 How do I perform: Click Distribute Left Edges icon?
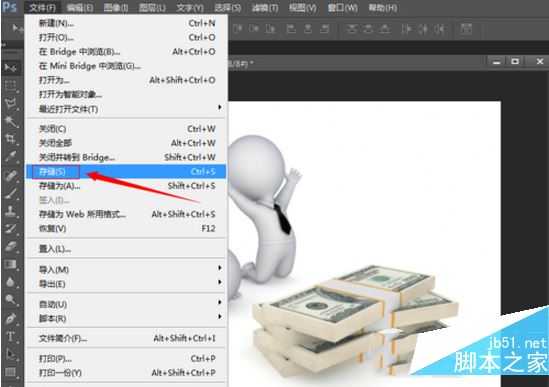pyautogui.click(x=406, y=29)
